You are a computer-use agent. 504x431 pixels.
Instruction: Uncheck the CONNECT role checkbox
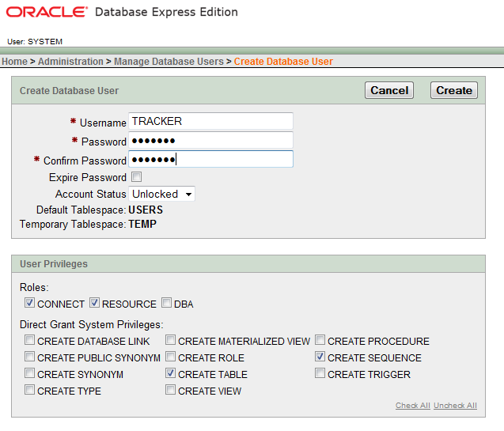point(30,303)
